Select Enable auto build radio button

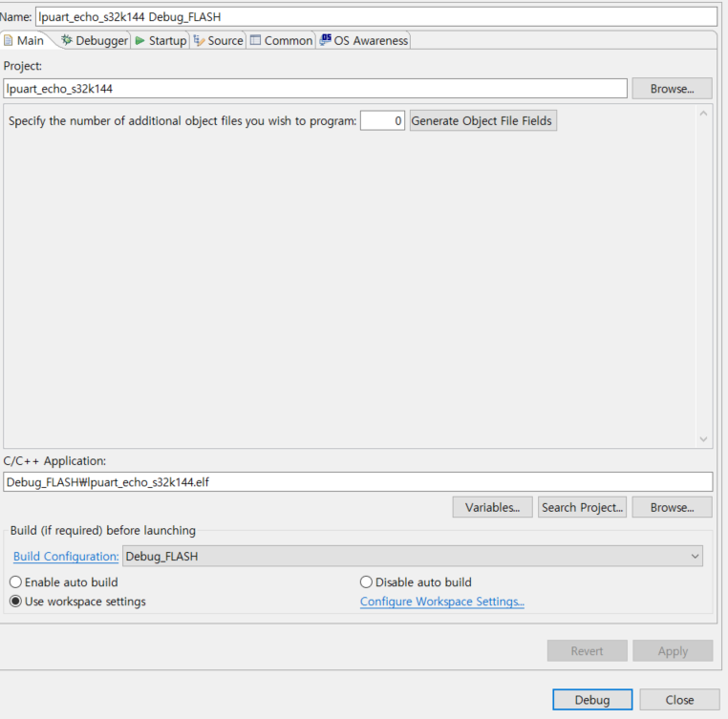[x=16, y=582]
